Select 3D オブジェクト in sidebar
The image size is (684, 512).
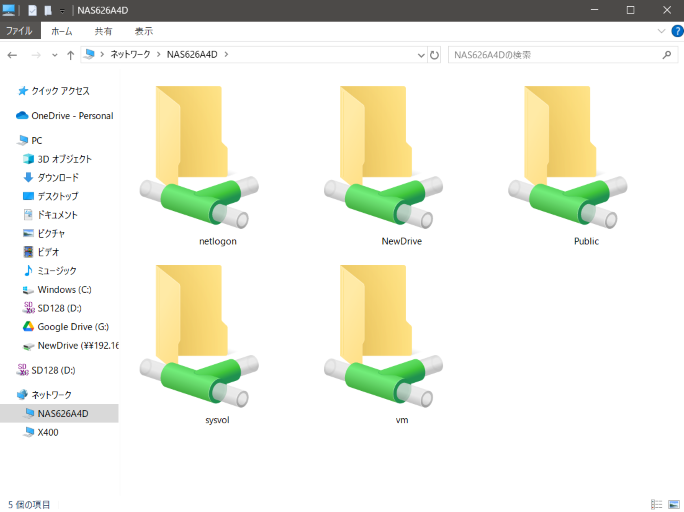click(65, 159)
